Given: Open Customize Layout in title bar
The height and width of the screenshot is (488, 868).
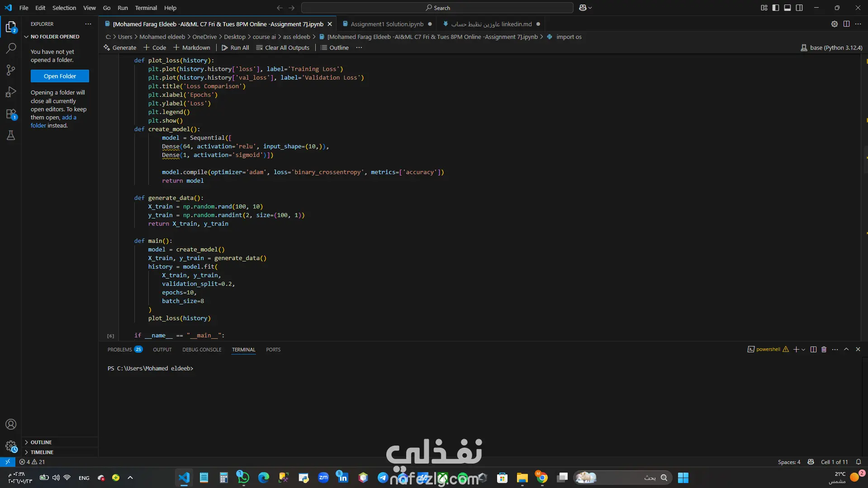Looking at the screenshot, I should (x=764, y=8).
